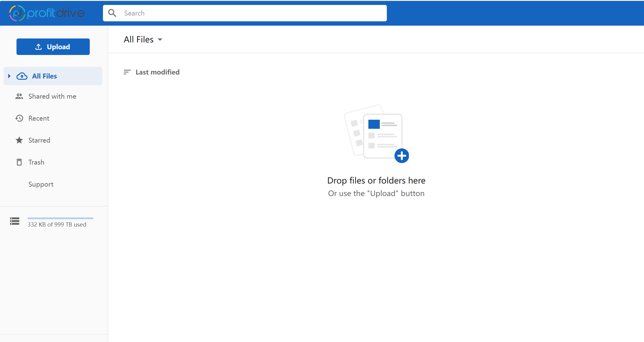The height and width of the screenshot is (342, 644).
Task: Click the sort lines icon
Action: point(127,72)
